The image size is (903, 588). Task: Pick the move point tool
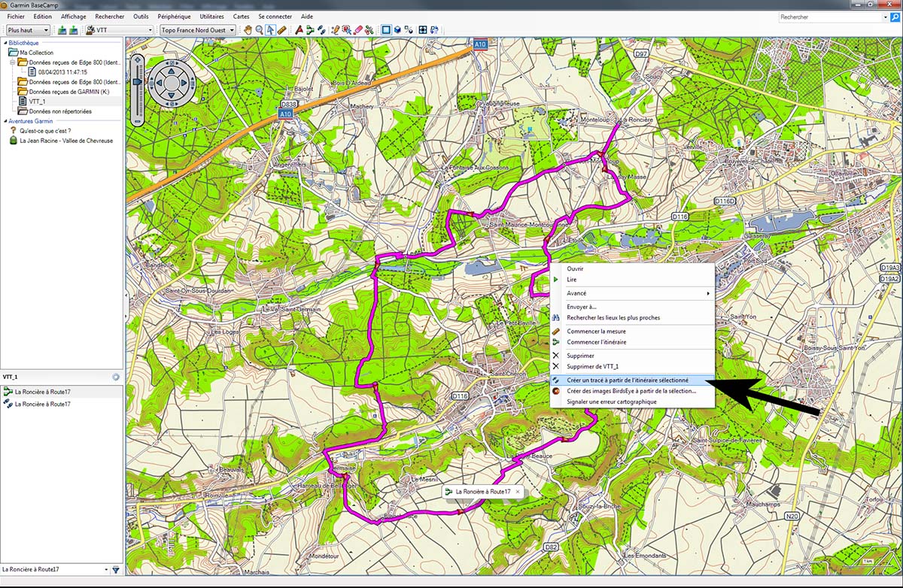pyautogui.click(x=347, y=30)
